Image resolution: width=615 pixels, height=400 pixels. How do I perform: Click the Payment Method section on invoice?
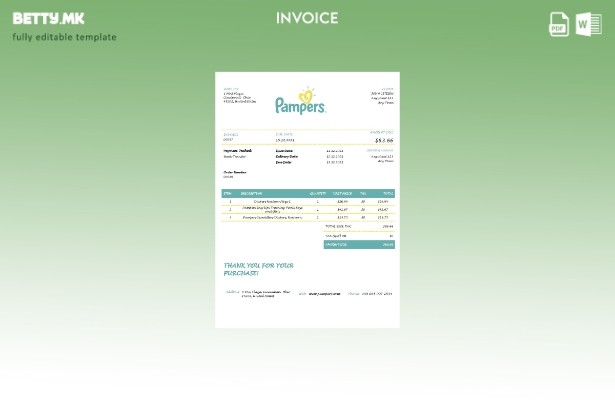(237, 153)
